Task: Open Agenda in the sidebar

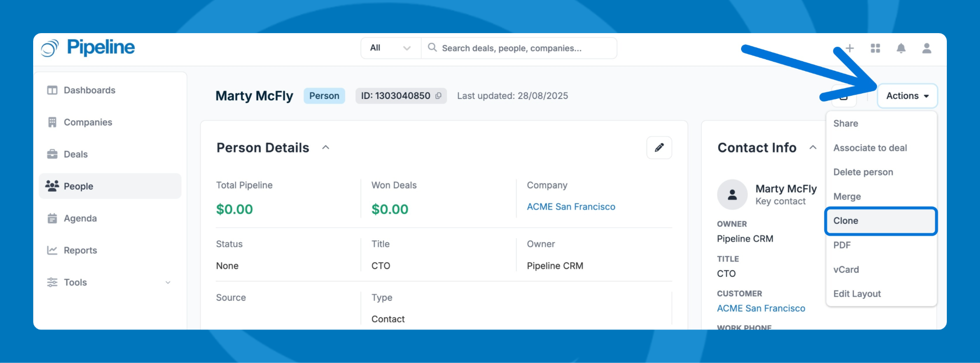Action: point(110,218)
